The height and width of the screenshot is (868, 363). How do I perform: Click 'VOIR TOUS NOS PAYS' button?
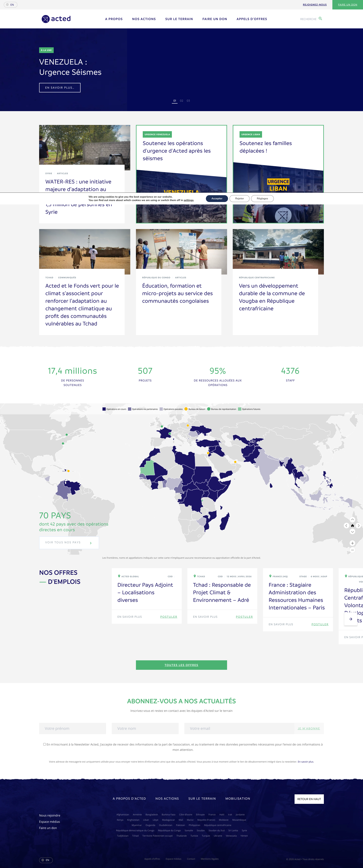coord(69,543)
